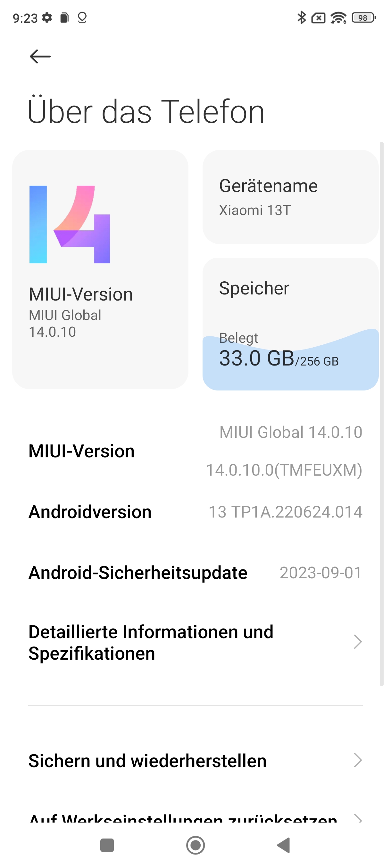Image resolution: width=391 pixels, height=868 pixels.
Task: Expand Detaillierte Informationen und Spezifikationen chevron
Action: pyautogui.click(x=358, y=642)
